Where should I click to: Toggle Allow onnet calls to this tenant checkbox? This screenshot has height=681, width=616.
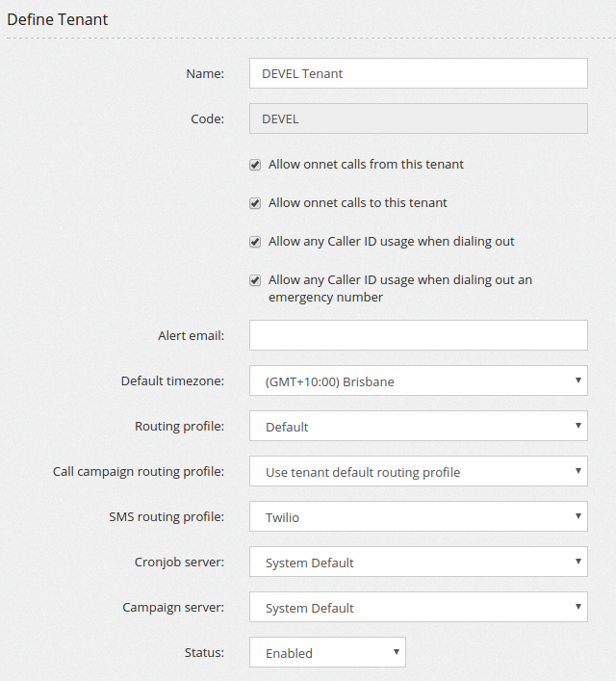click(255, 203)
